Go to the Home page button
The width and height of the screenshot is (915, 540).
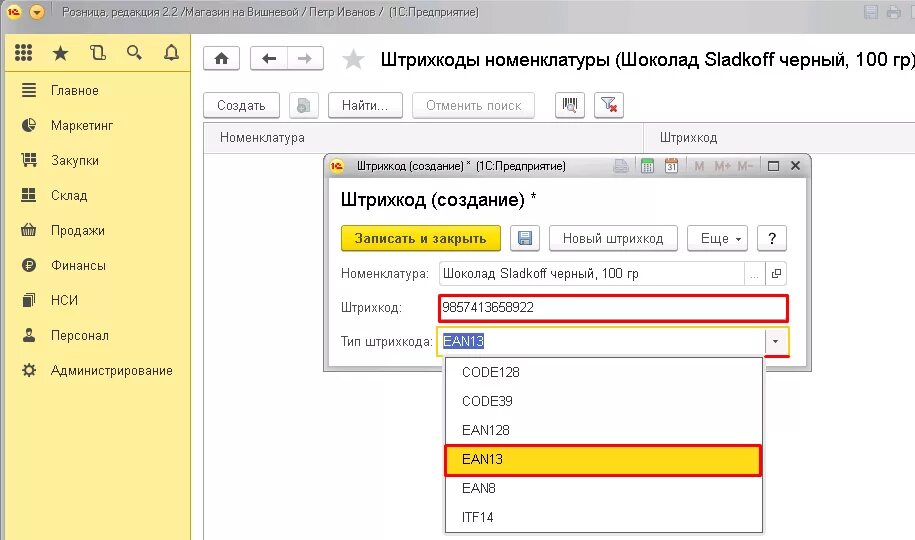click(221, 58)
